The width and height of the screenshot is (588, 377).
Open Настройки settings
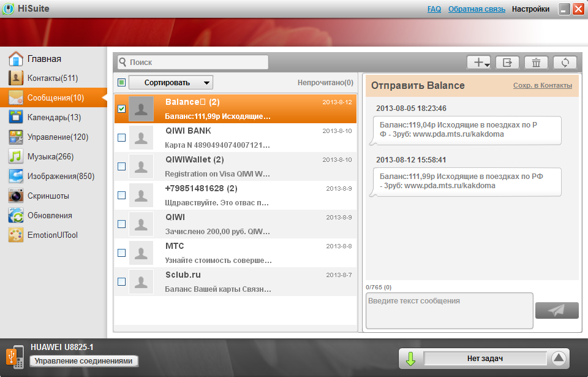pyautogui.click(x=530, y=9)
